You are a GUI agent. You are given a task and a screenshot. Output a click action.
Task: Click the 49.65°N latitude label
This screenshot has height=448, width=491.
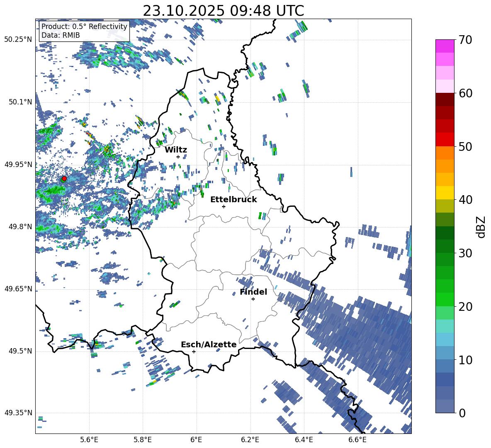point(18,289)
